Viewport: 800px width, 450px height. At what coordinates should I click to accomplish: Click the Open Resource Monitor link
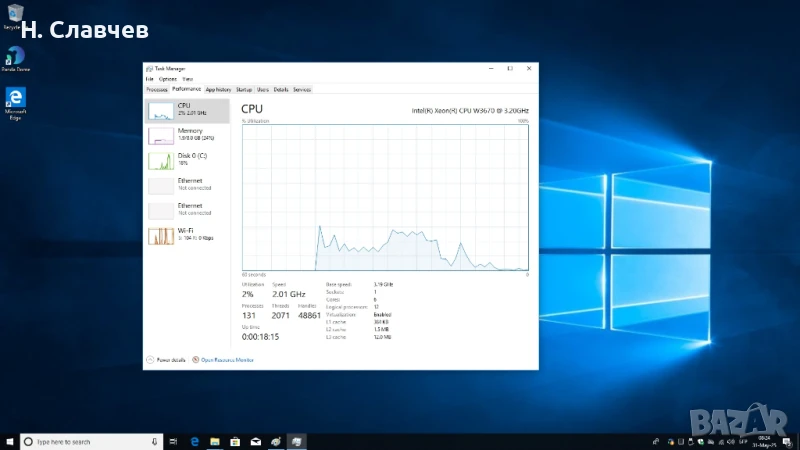(x=227, y=359)
